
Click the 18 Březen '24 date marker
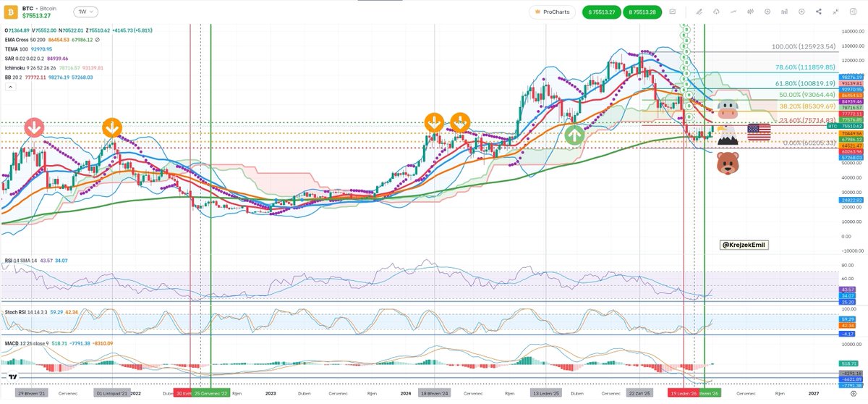click(x=435, y=392)
